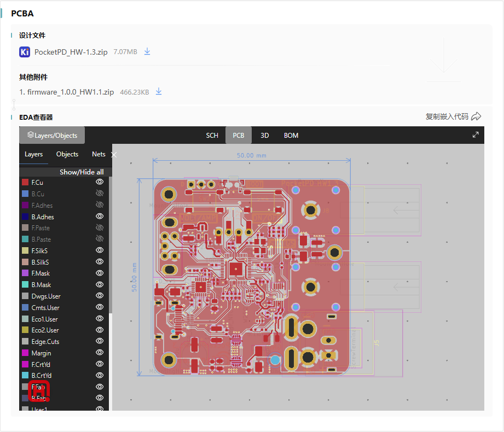Viewport: 504px width, 432px height.
Task: Click the share arrow for embed code
Action: (x=476, y=116)
